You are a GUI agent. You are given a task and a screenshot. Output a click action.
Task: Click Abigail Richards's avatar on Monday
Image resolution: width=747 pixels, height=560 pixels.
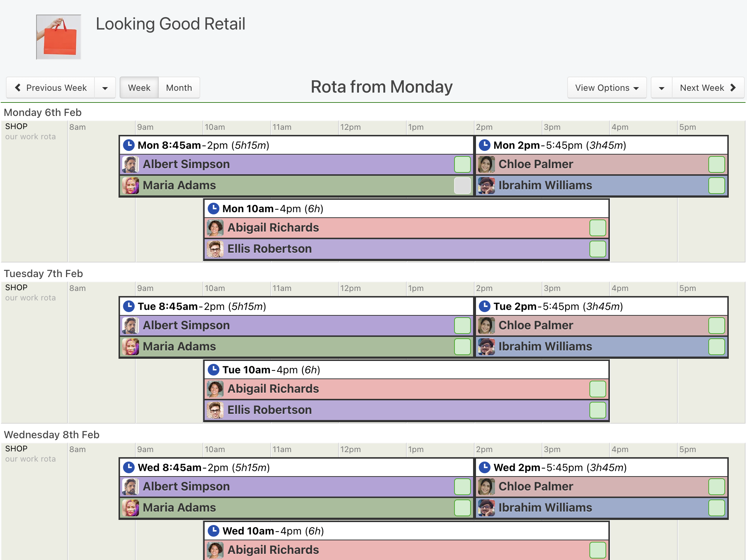click(215, 228)
